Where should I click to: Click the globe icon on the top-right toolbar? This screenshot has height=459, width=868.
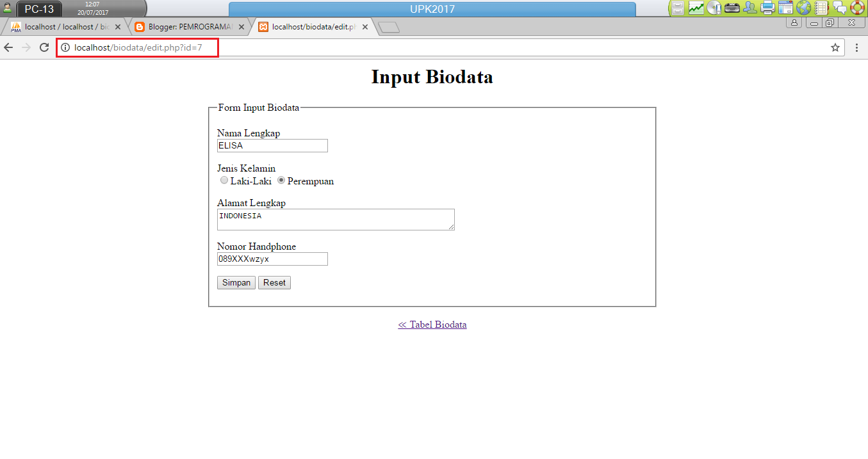[x=803, y=8]
